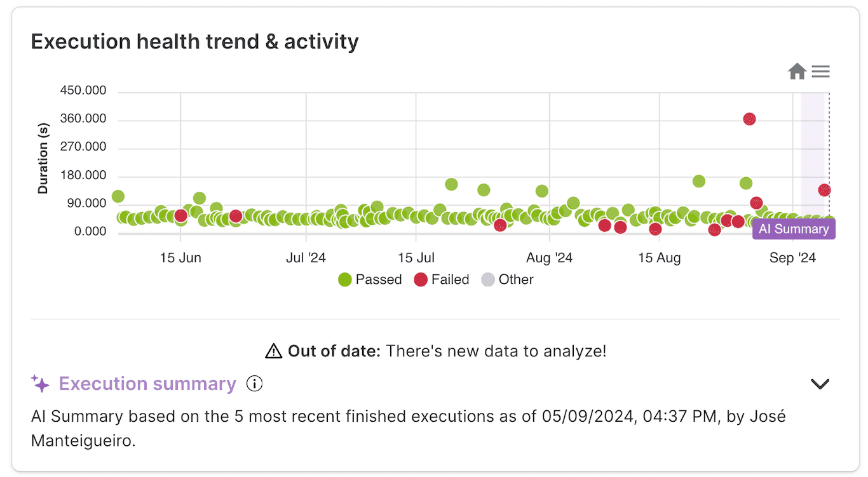The image size is (868, 477).
Task: Click the Out of date warning triangle icon
Action: click(x=273, y=350)
